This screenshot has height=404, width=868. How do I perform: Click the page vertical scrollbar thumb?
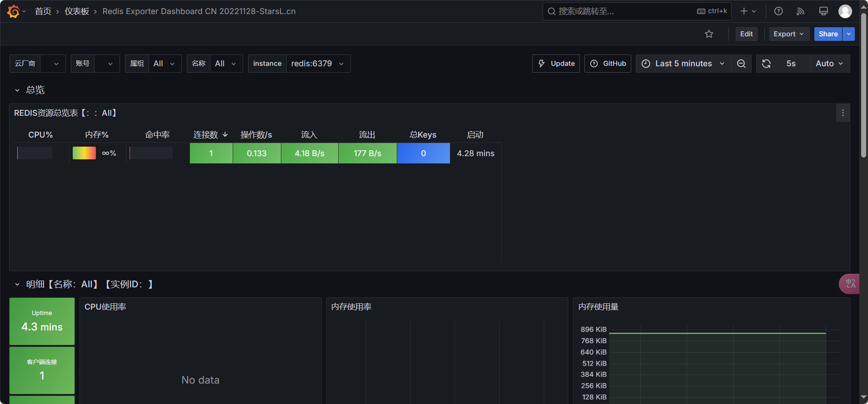coord(863,85)
